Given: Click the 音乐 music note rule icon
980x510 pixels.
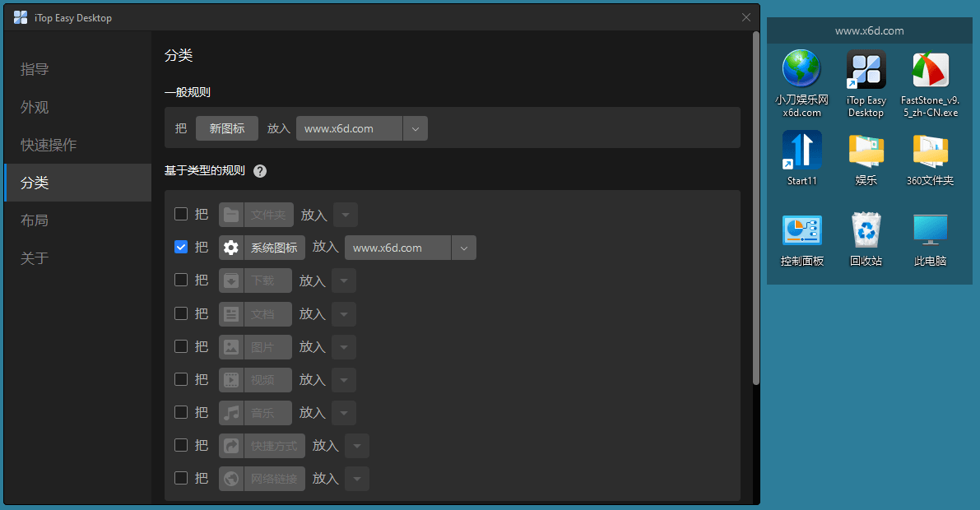Looking at the screenshot, I should point(230,412).
